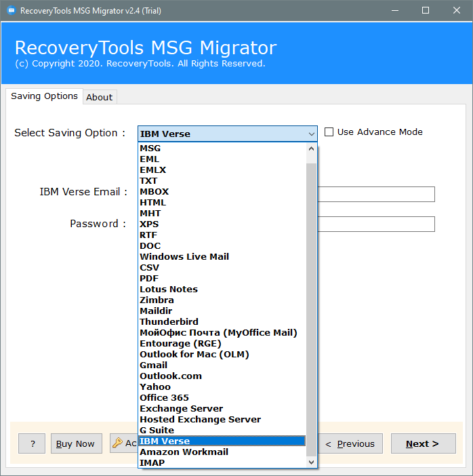Select Entourage (RGE) option
This screenshot has width=473, height=476.
(x=222, y=343)
